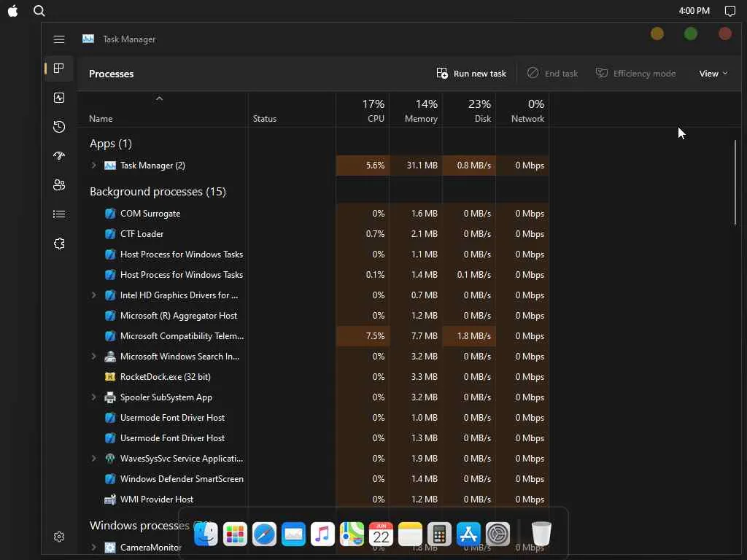Collapse sort arrow above Name column
The height and width of the screenshot is (560, 747).
pyautogui.click(x=160, y=98)
